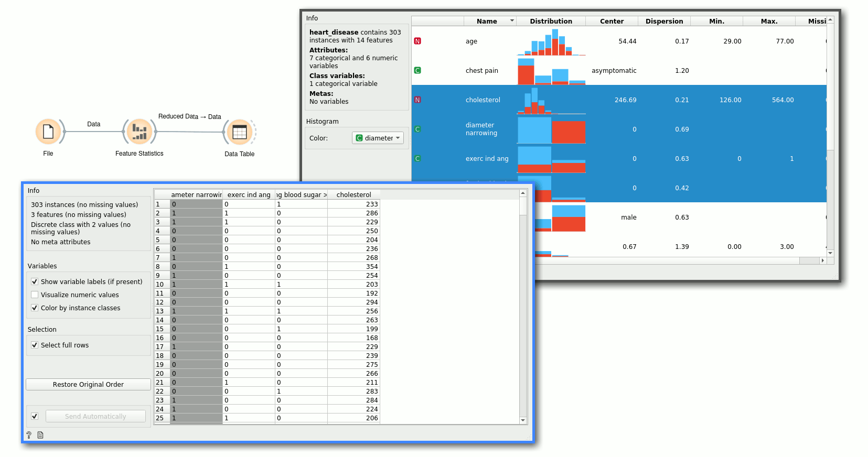The image size is (868, 457).
Task: Sort by the Dispersion column header
Action: point(664,21)
